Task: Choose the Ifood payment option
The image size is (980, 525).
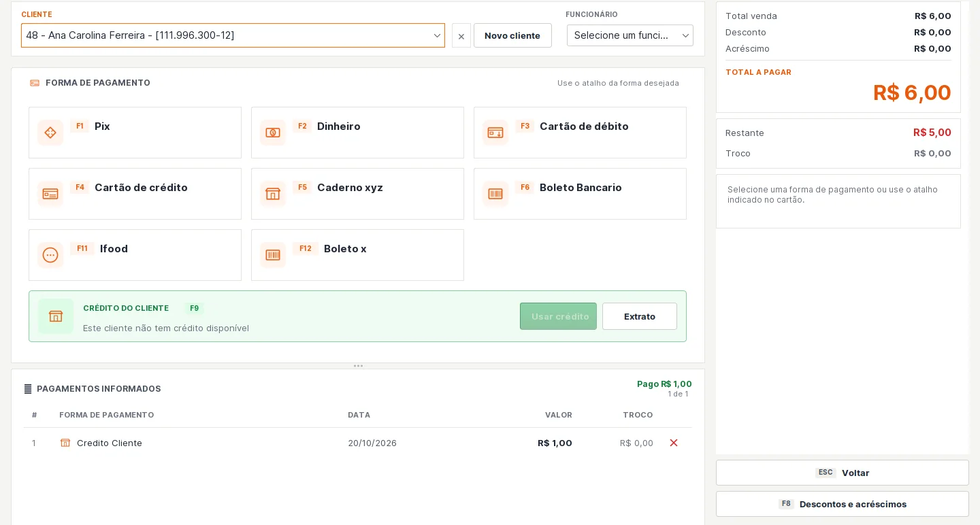Action: point(135,255)
